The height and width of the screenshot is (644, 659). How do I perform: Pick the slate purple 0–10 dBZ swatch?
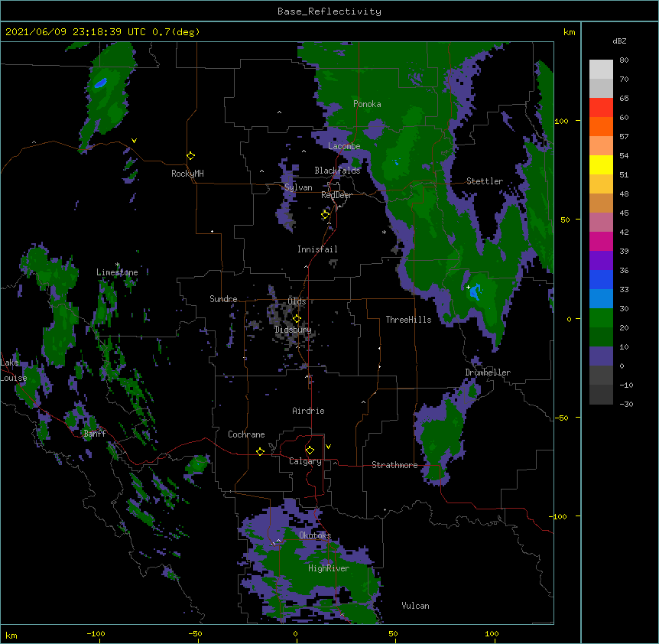(x=601, y=356)
